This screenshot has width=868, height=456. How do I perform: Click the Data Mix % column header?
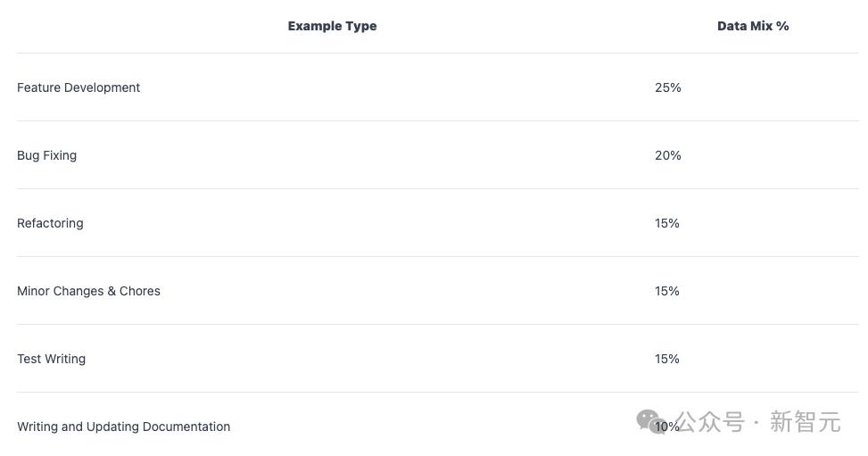(x=753, y=26)
